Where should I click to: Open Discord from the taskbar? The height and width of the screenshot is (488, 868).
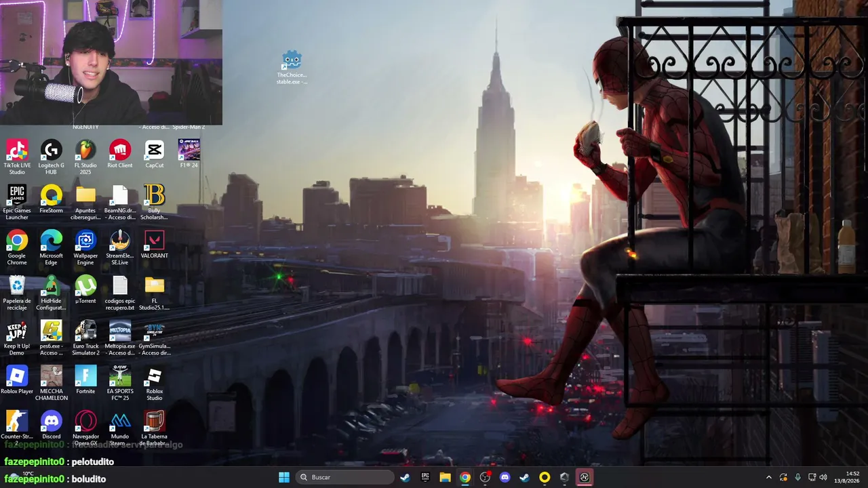point(505,477)
